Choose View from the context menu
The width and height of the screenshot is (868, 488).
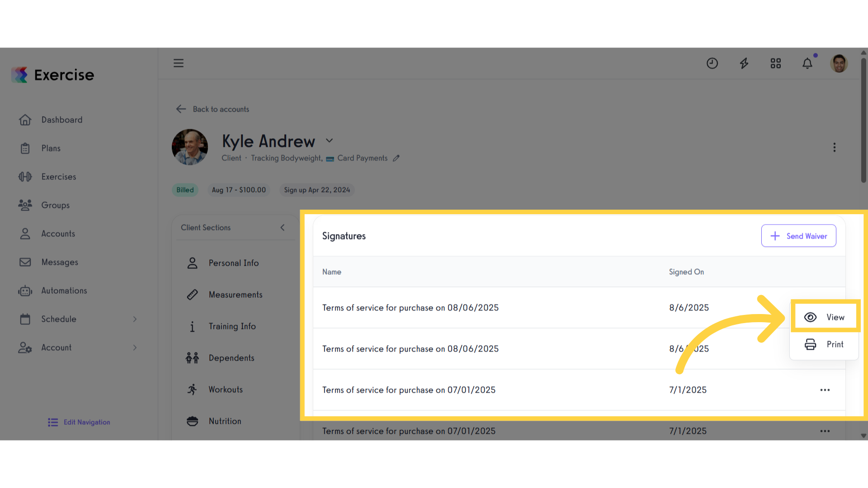click(825, 317)
